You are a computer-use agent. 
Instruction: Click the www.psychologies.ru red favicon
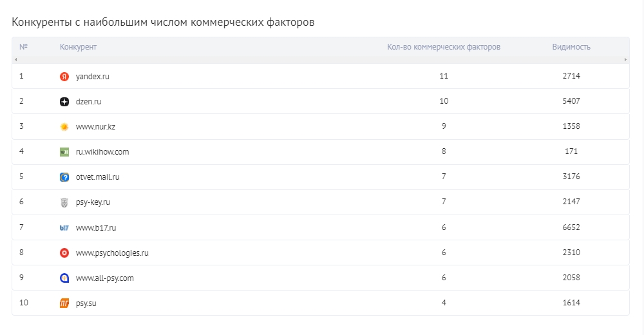pyautogui.click(x=64, y=253)
